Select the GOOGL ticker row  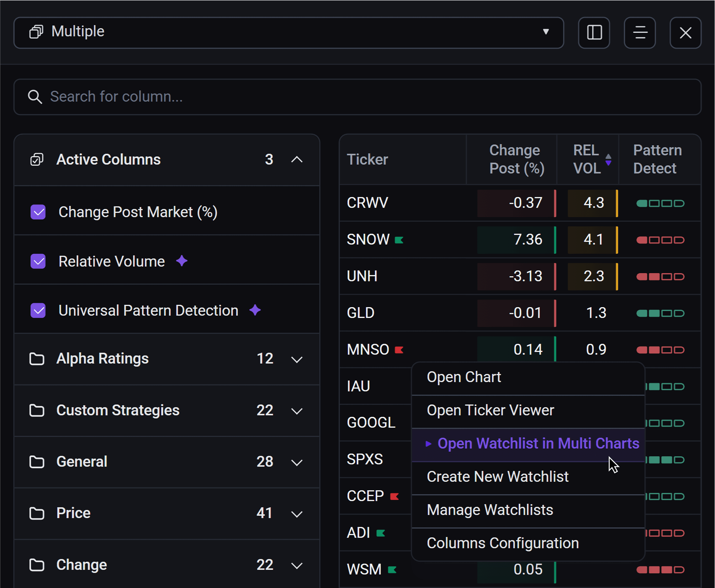click(x=371, y=422)
